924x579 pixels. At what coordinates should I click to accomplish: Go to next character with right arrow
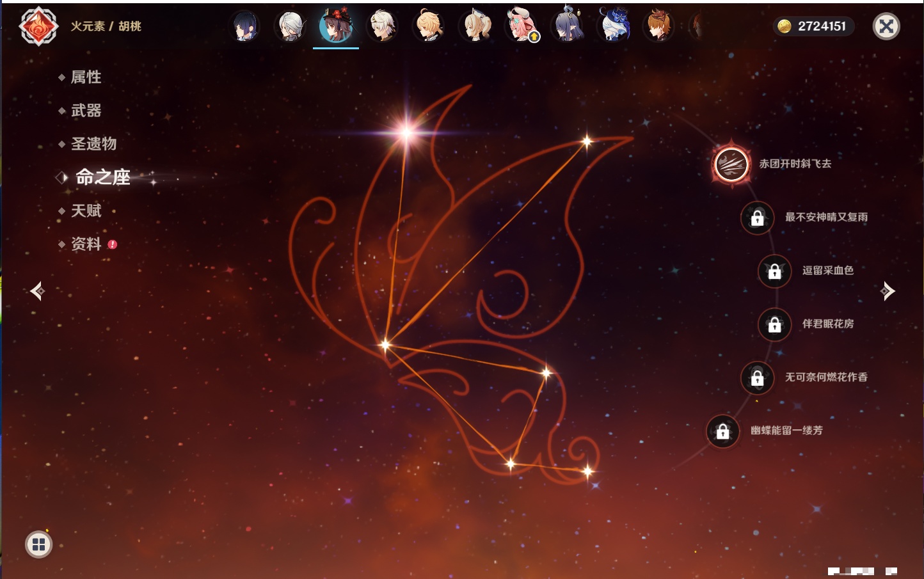point(888,291)
